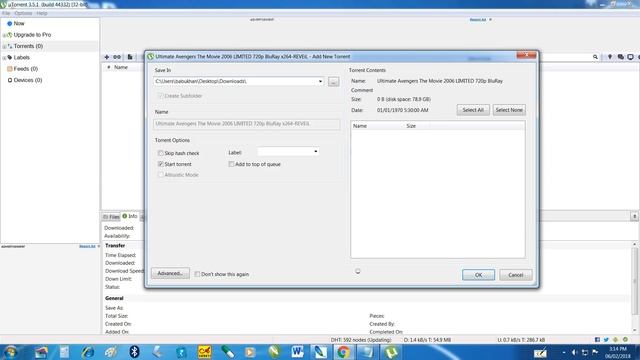The width and height of the screenshot is (640, 360).
Task: Select Upgrade to Pro in sidebar
Action: point(32,35)
